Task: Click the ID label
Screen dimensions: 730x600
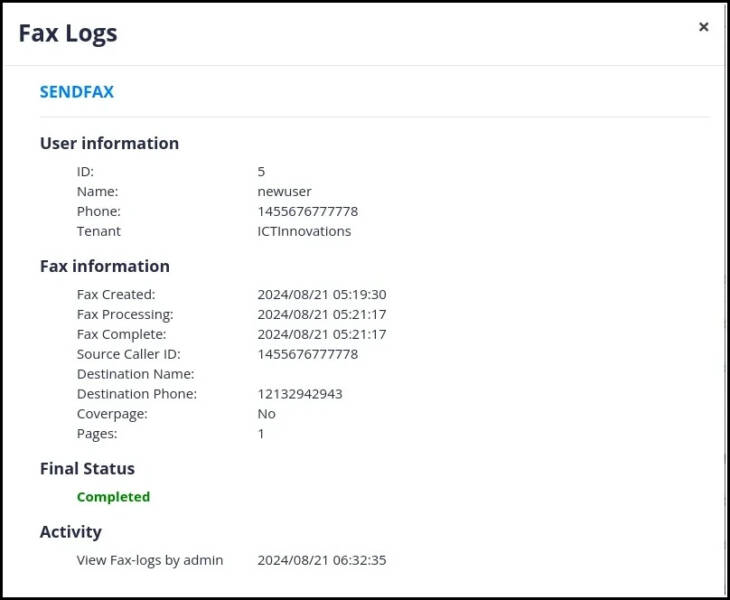Action: click(x=85, y=172)
